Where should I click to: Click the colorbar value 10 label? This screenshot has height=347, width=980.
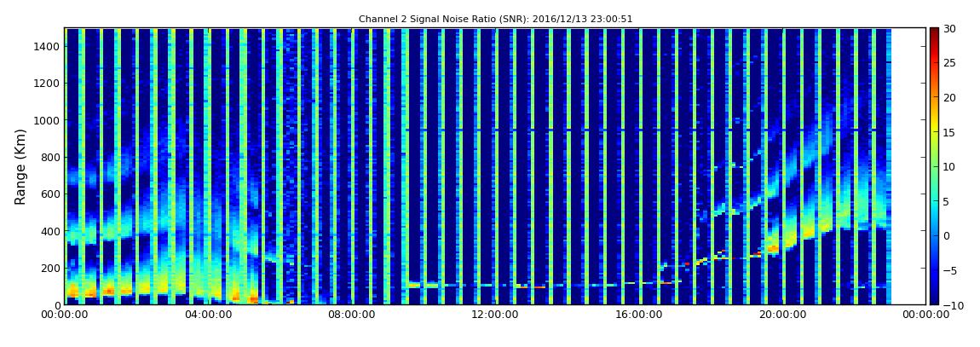[x=950, y=166]
